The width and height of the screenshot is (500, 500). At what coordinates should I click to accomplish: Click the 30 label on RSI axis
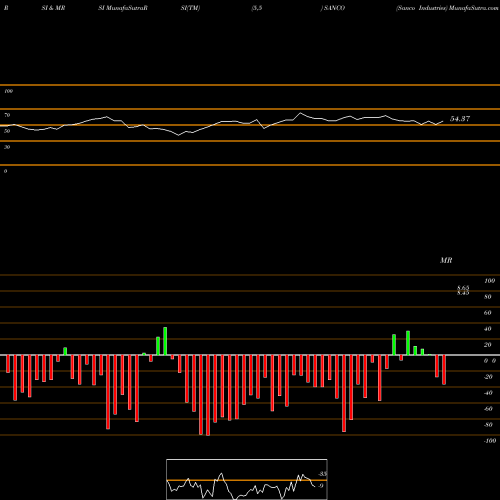[x=7, y=147]
